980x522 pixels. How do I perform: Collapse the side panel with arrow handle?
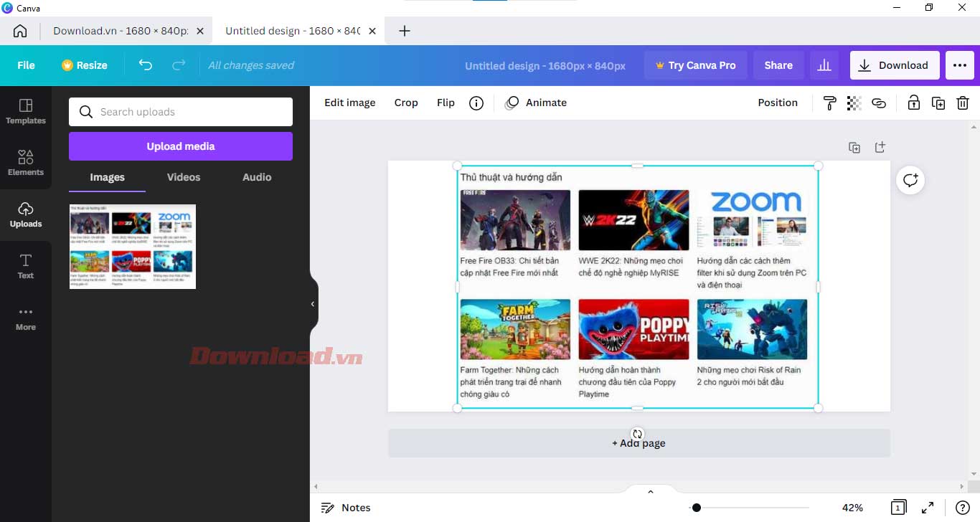[x=313, y=304]
